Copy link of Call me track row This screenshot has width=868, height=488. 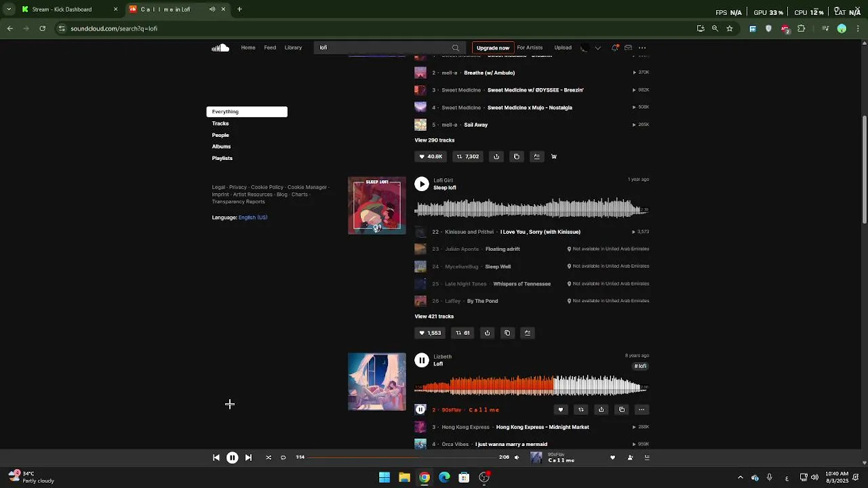coord(622,409)
